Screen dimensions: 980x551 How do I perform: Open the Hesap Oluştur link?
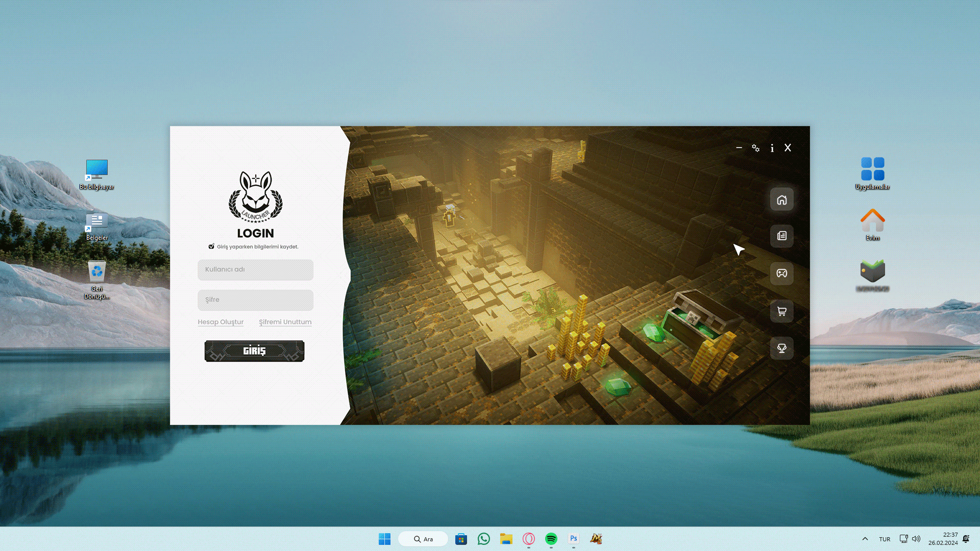[220, 322]
